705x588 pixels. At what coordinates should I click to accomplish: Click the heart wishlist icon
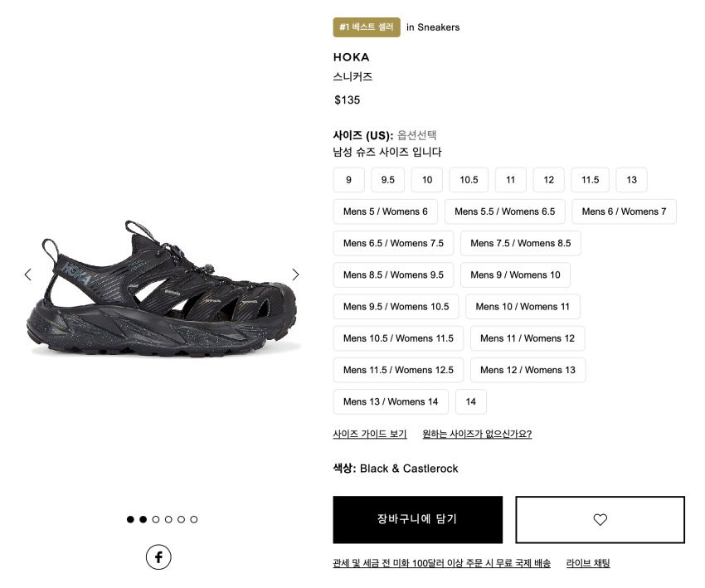[x=600, y=520]
